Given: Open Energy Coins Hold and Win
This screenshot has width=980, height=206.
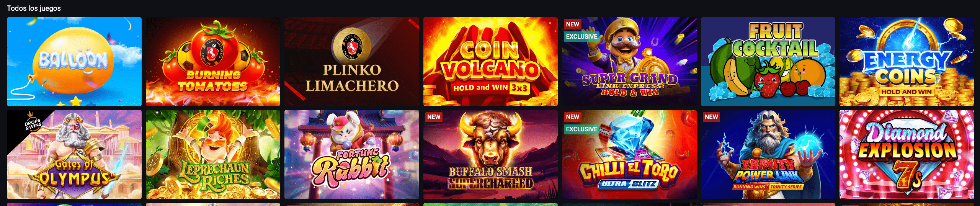Looking at the screenshot, I should pos(907,62).
